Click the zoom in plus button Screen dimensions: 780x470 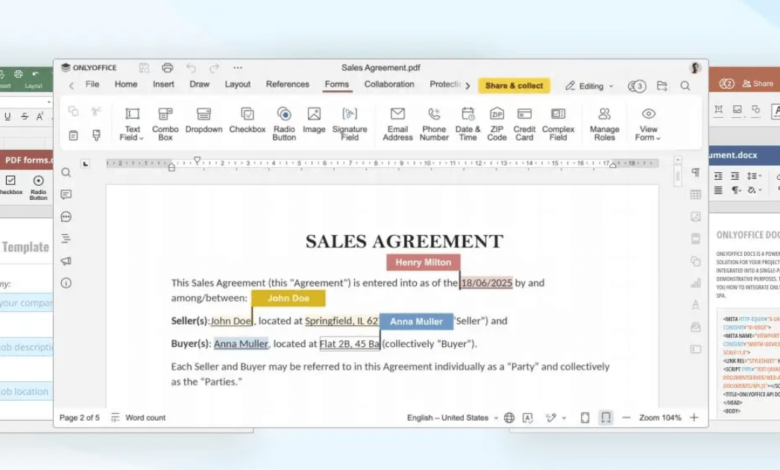tap(694, 418)
